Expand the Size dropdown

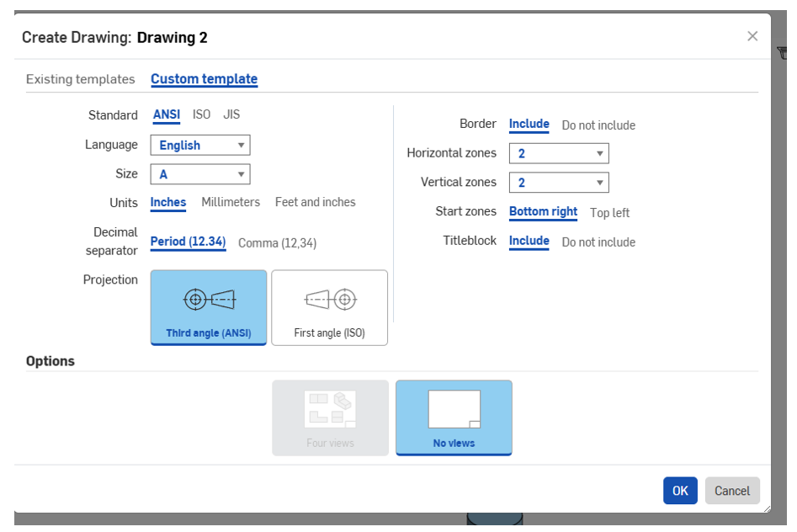click(200, 174)
